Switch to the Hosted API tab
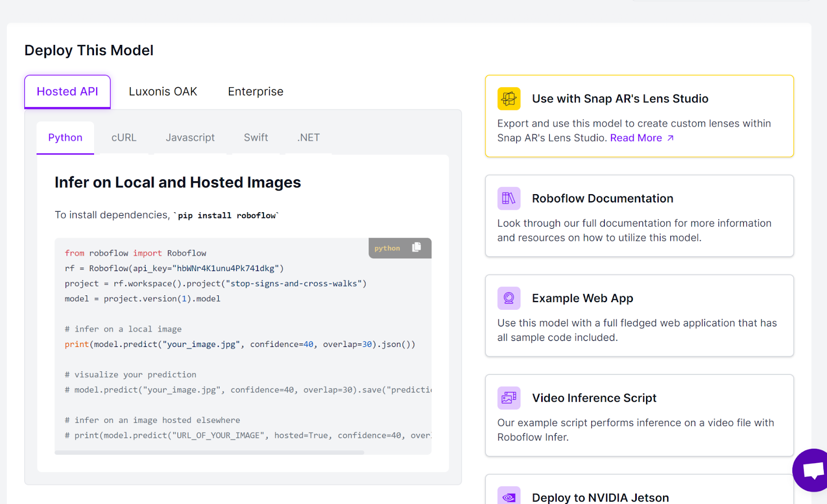Screen dimensions: 827x504 (67, 91)
